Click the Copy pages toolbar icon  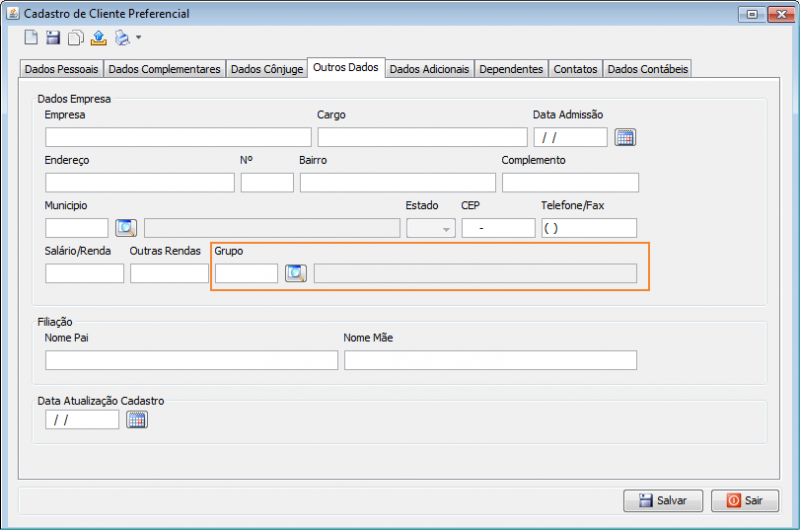(76, 38)
